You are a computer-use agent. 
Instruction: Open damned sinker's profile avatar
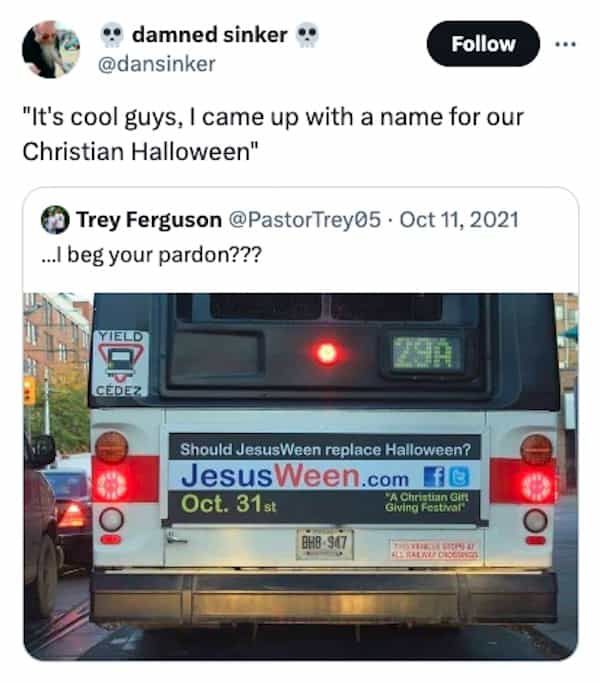(x=51, y=50)
